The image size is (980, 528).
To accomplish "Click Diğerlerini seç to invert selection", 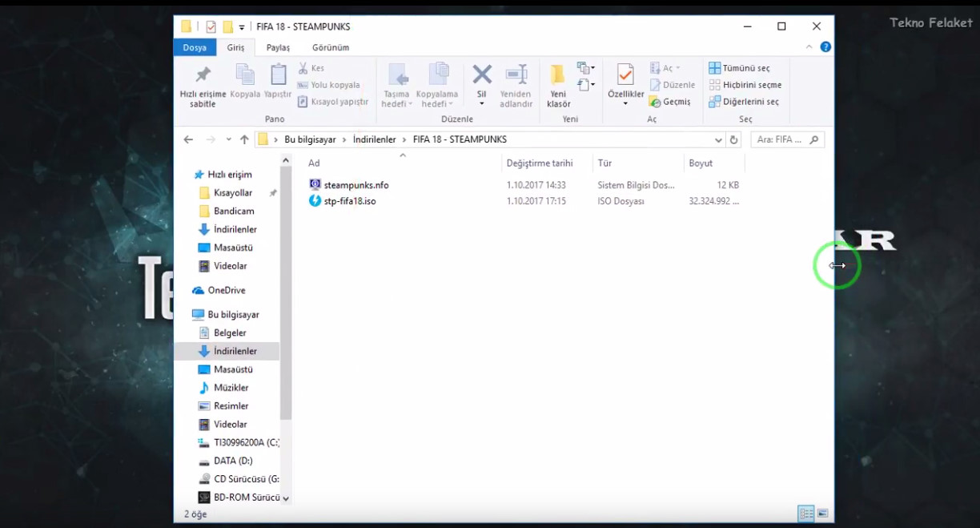I will point(744,102).
